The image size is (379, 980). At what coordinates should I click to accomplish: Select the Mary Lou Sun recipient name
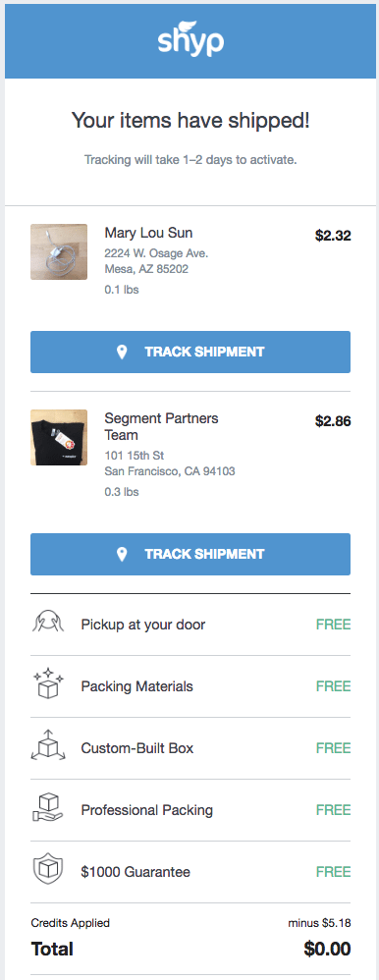coord(149,233)
